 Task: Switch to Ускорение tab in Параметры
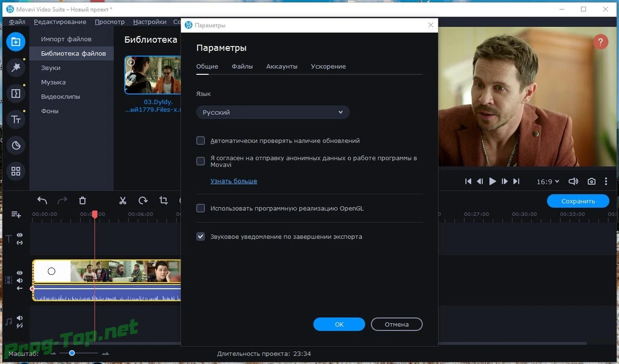click(x=328, y=67)
